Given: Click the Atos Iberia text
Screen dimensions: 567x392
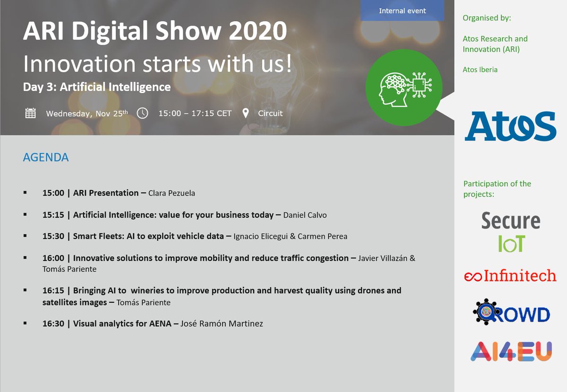Looking at the screenshot, I should click(480, 69).
